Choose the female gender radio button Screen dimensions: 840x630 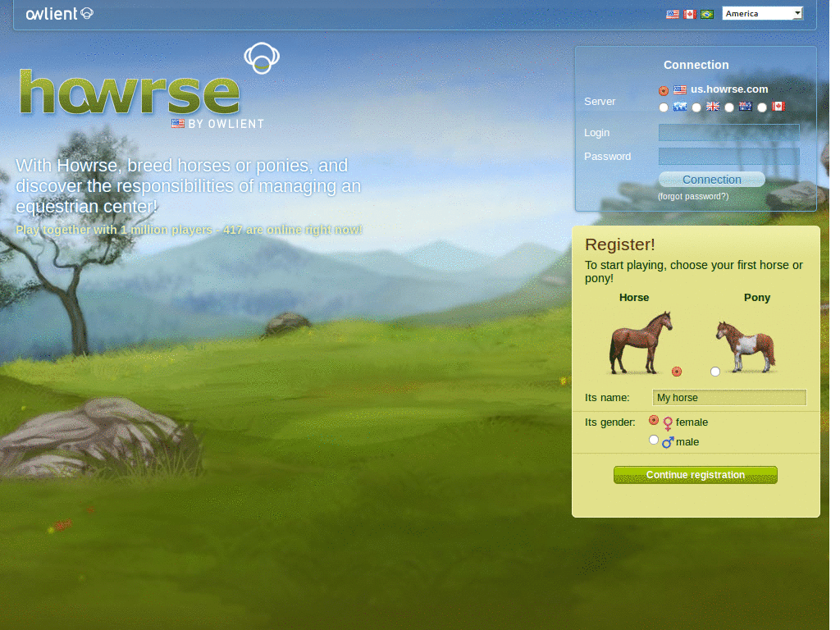point(654,420)
